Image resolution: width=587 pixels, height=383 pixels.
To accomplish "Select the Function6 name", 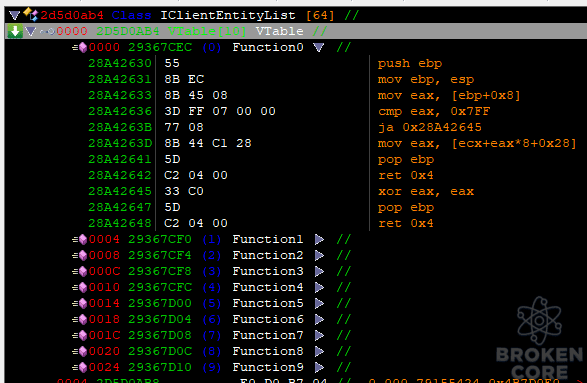I will 268,319.
